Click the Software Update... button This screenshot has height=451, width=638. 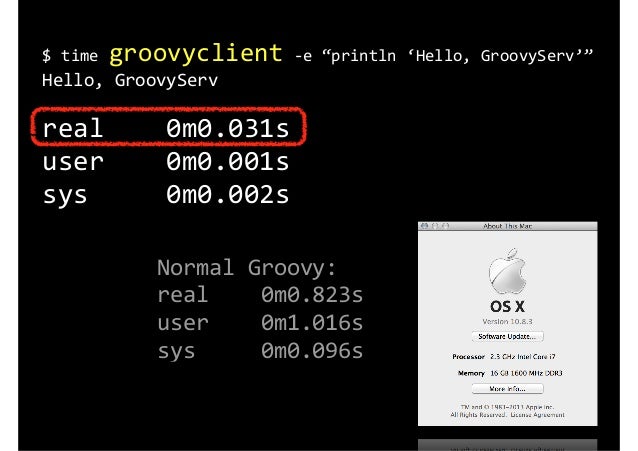point(507,337)
